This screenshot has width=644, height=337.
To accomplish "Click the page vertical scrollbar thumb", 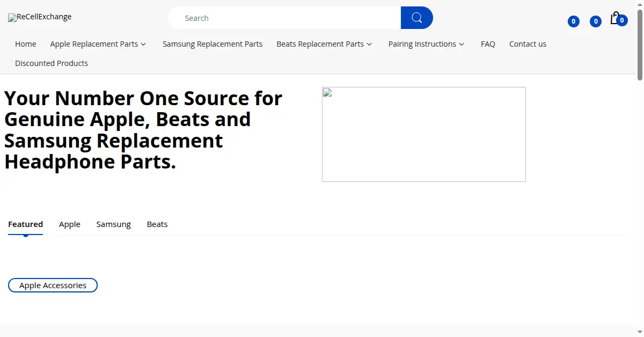I will (x=640, y=44).
